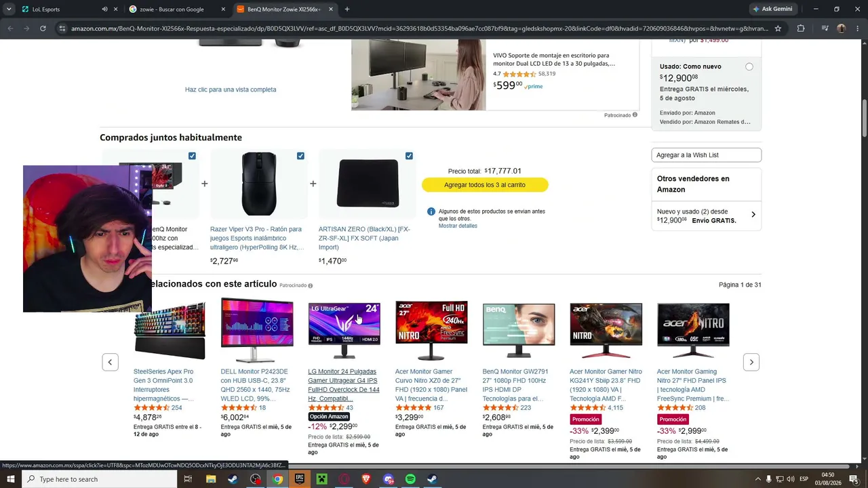Open the Acer Nitro XZ0 curved monitor thumbnail

coord(431,331)
